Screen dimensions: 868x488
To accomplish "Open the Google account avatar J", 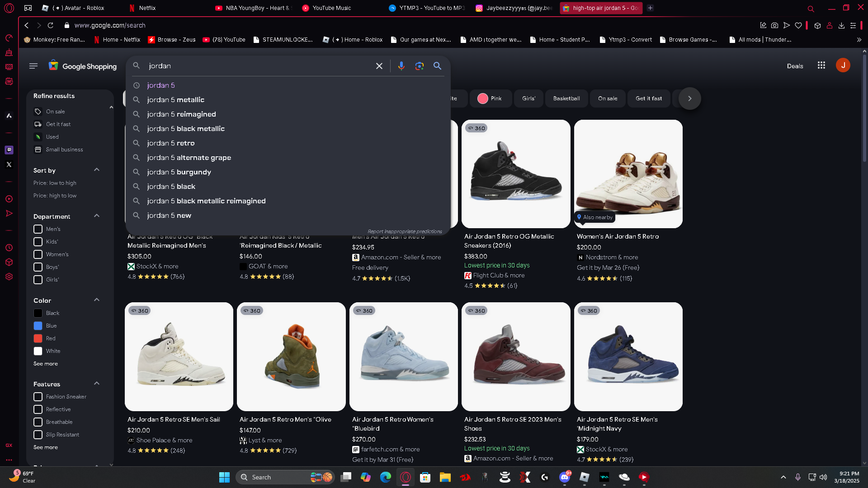I will pos(843,66).
